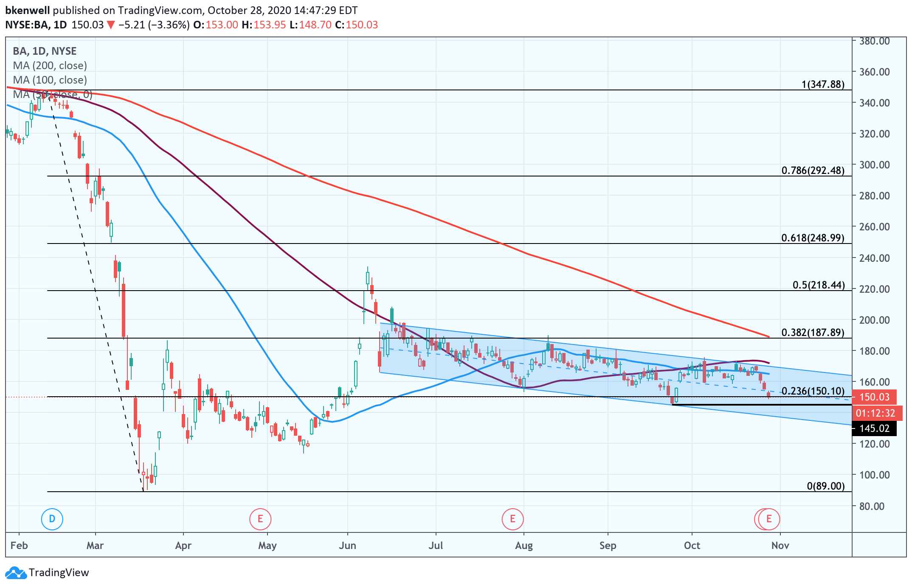Click the BA, 1D, NYSE chart legend title
This screenshot has width=912, height=588.
coord(45,51)
